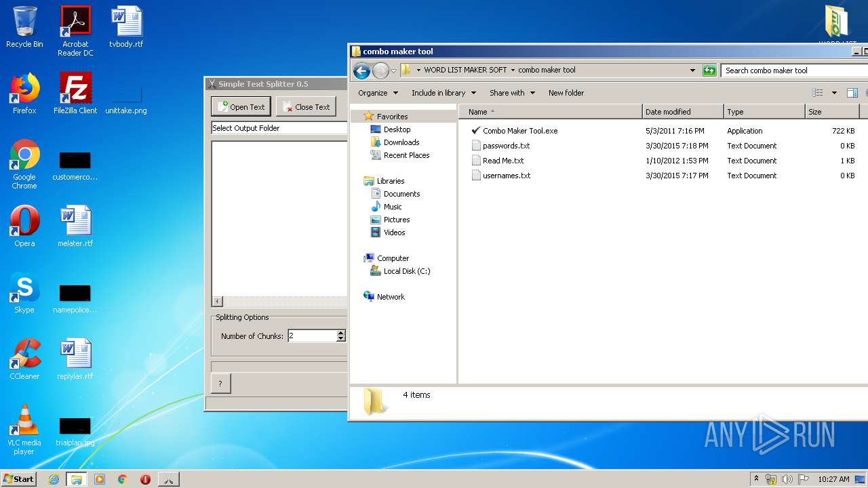Open Windows Media Player taskbar icon

(x=100, y=479)
